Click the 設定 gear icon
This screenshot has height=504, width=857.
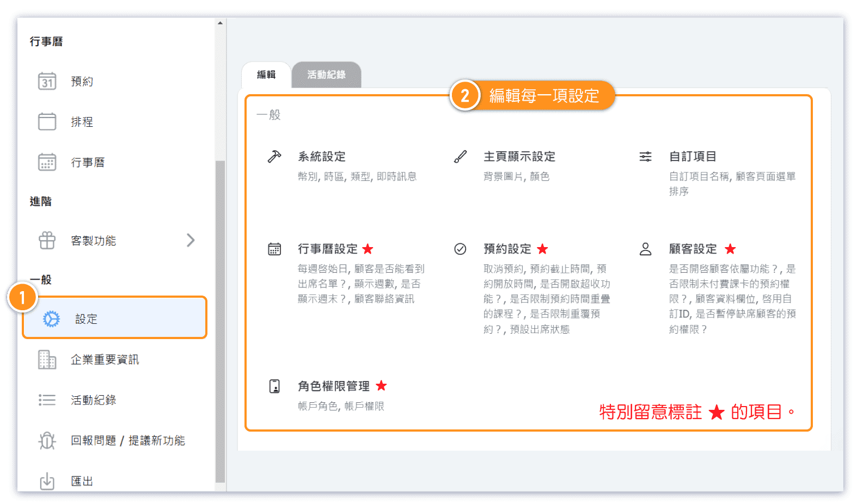coord(51,319)
